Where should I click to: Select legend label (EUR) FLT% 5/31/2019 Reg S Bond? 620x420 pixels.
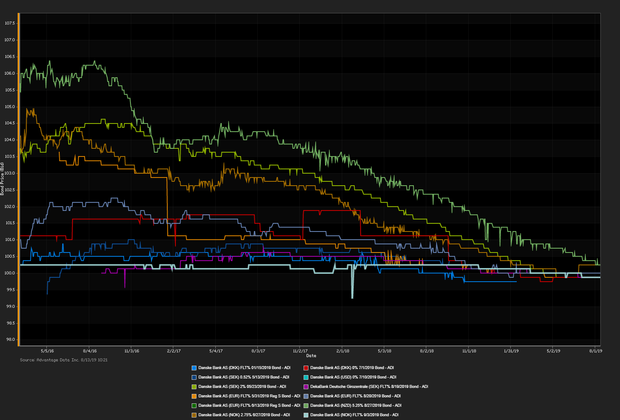point(249,396)
